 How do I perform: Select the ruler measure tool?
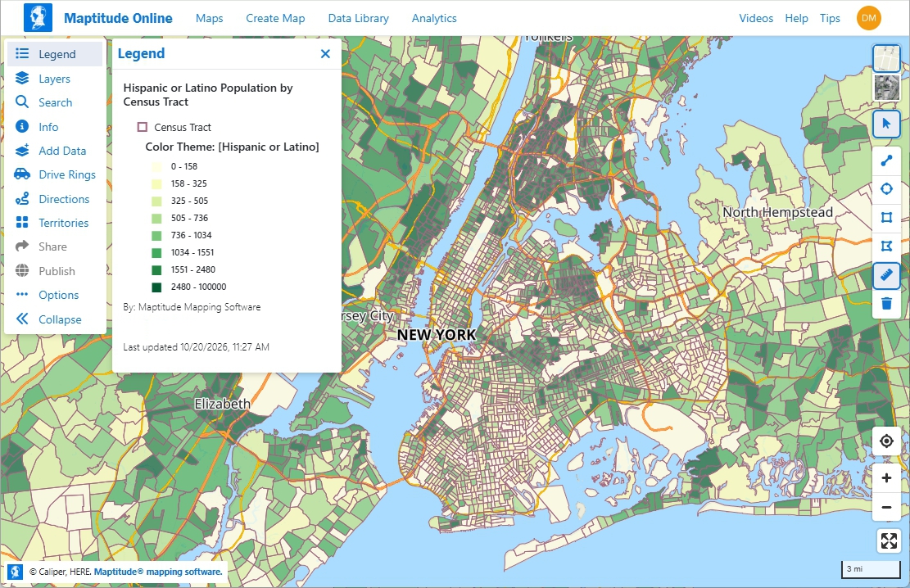(x=886, y=275)
